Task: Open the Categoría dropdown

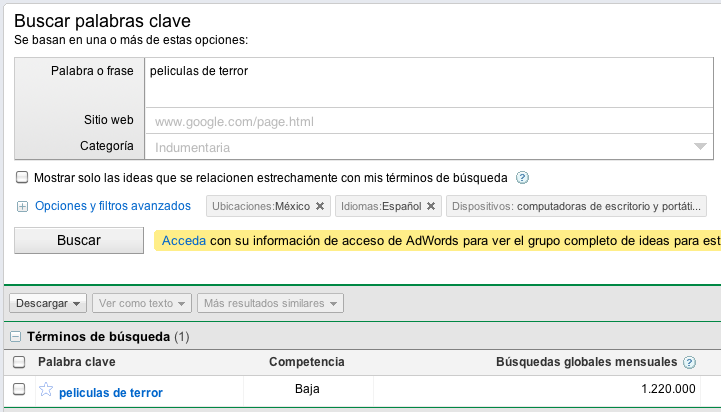Action: tap(700, 147)
